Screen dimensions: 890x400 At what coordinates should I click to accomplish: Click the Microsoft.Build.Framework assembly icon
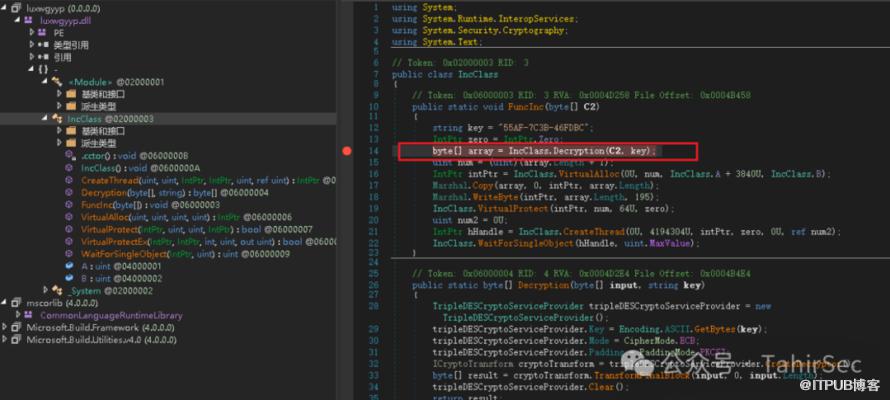tap(16, 328)
